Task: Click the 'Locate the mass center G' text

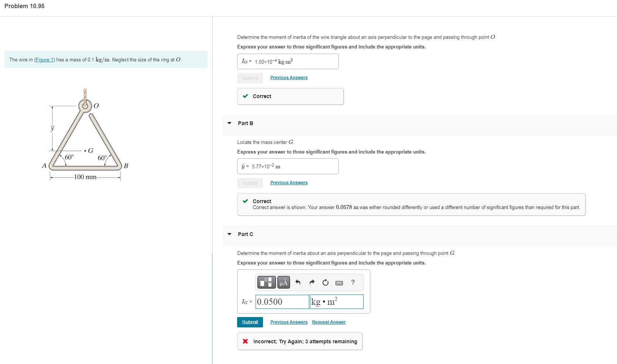Action: pyautogui.click(x=266, y=142)
